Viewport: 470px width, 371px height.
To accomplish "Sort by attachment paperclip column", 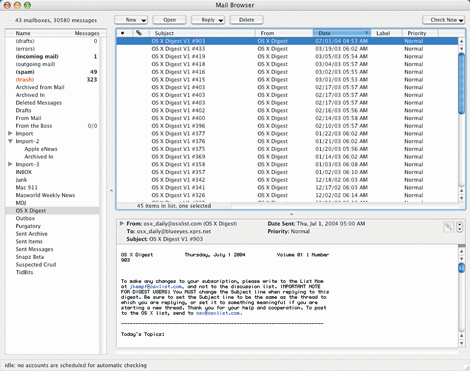I will (139, 33).
